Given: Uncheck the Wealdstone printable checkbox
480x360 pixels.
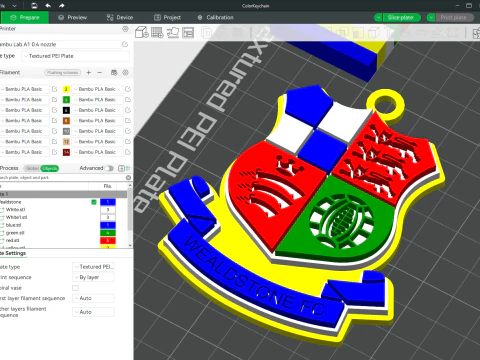Looking at the screenshot, I should click(x=94, y=202).
